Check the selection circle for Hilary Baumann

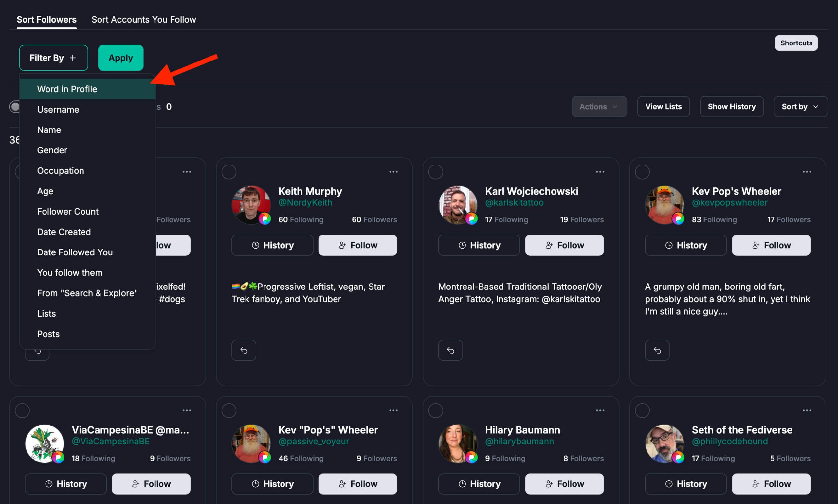click(x=435, y=410)
